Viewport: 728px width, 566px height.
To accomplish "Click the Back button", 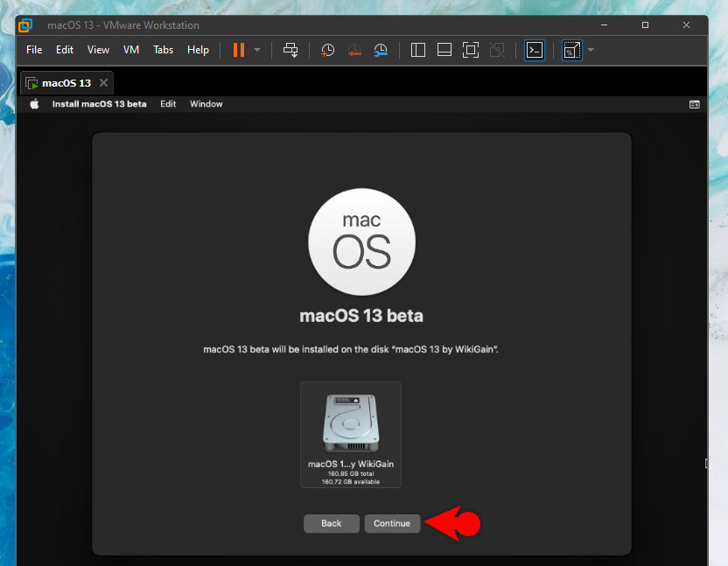I will click(332, 523).
